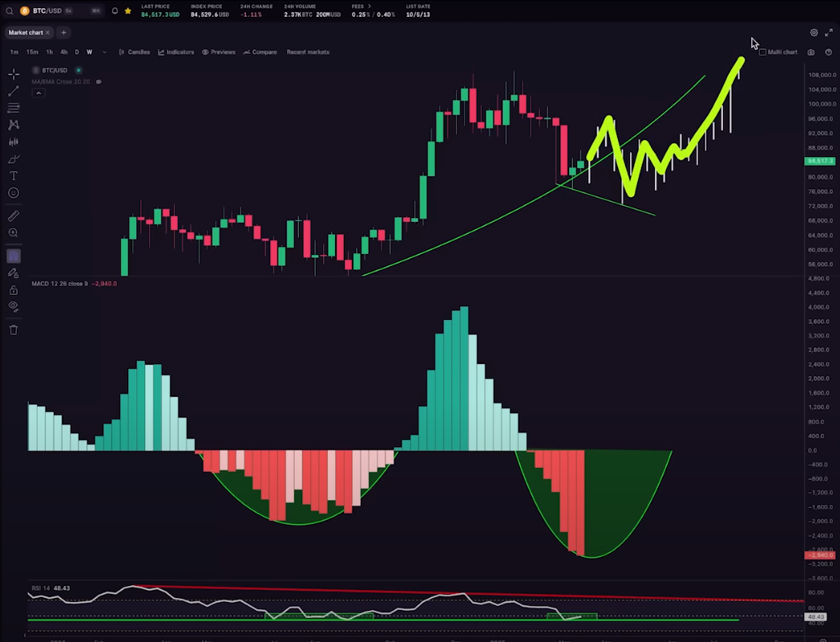840x642 pixels.
Task: Expand the timeframe interval dropdown chevron
Action: tap(104, 52)
